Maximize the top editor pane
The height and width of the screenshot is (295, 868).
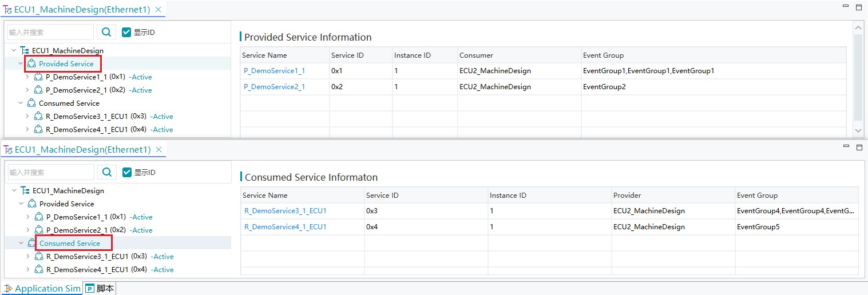pos(858,7)
